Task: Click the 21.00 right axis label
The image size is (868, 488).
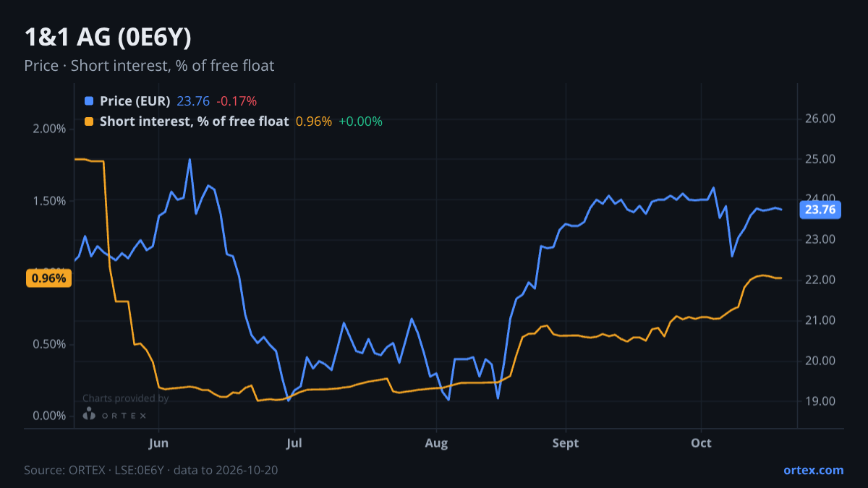Action: pos(820,320)
